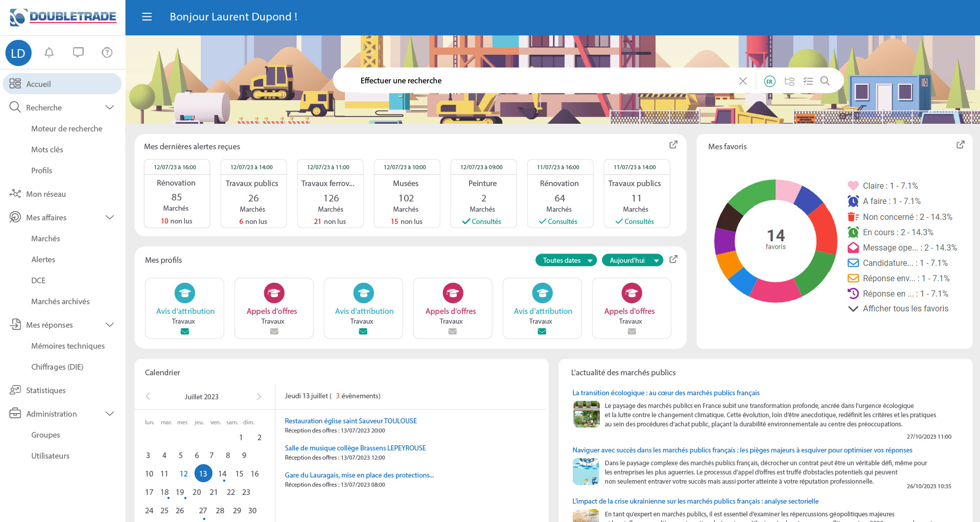
Task: Open Salle de musique collège Brassens link
Action: [355, 448]
